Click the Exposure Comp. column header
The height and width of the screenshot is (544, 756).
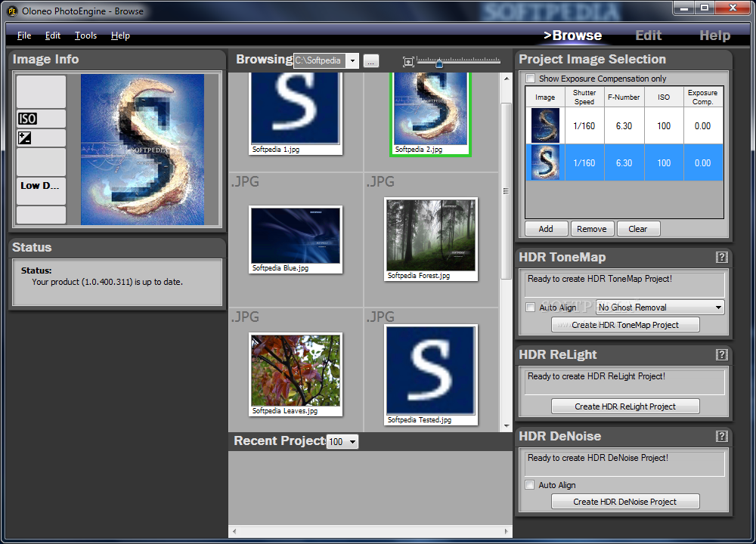pos(703,97)
